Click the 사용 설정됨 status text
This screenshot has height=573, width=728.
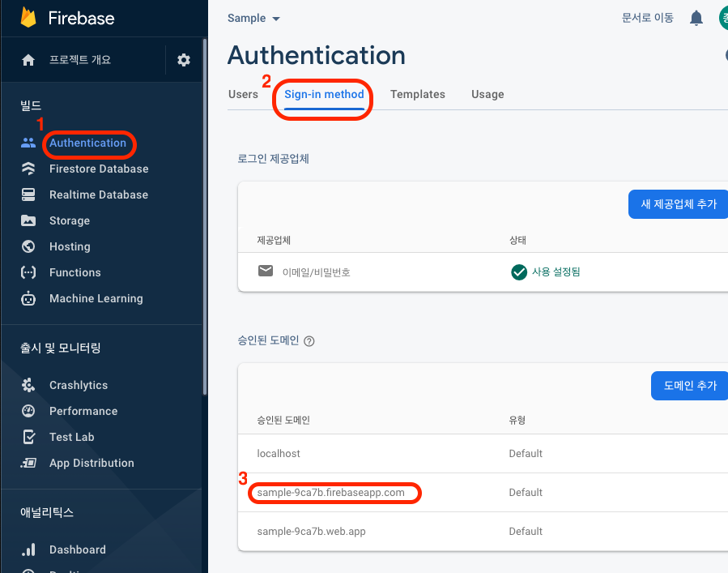coord(556,272)
